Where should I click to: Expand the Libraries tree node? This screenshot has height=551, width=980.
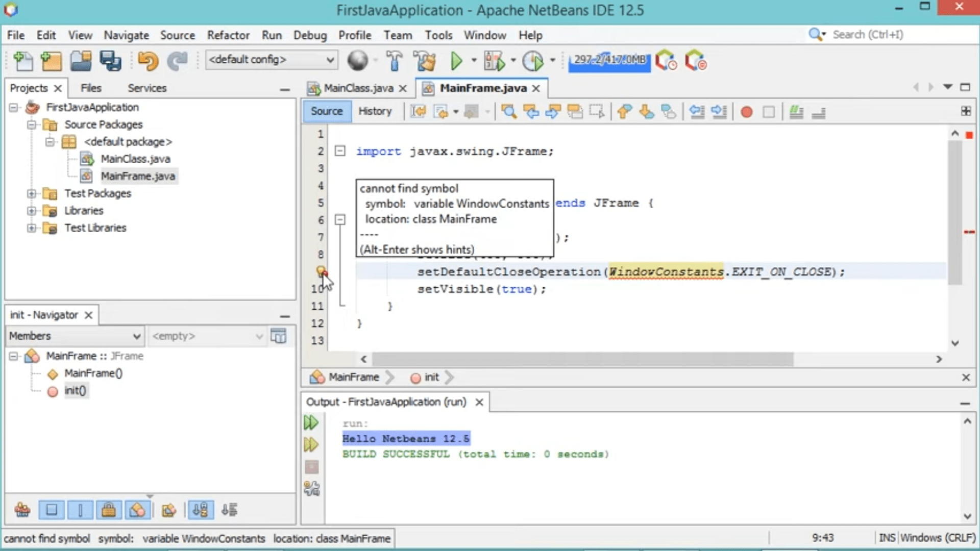[32, 211]
